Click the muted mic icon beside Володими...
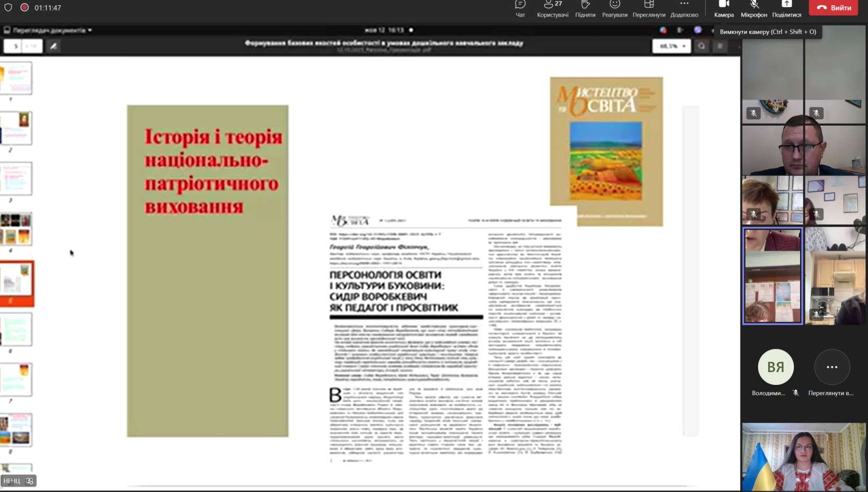Screen dimensions: 868x492 [x=796, y=393]
